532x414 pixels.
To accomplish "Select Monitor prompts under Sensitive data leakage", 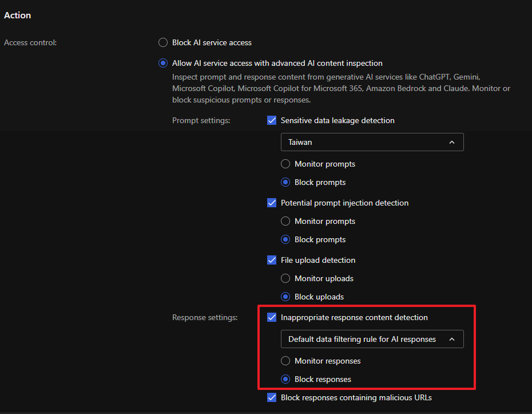I will [x=285, y=164].
